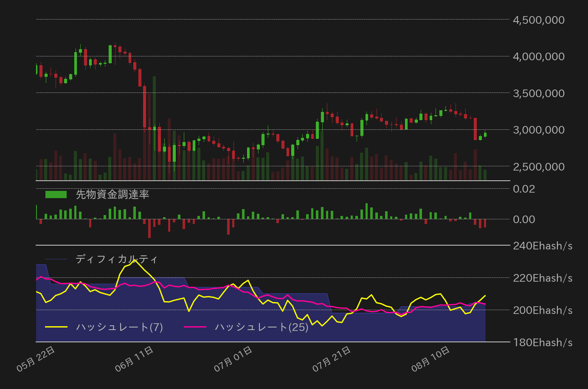Click the tallest green candlestick near 06月 11日
The width and height of the screenshot is (588, 389).
[154, 106]
